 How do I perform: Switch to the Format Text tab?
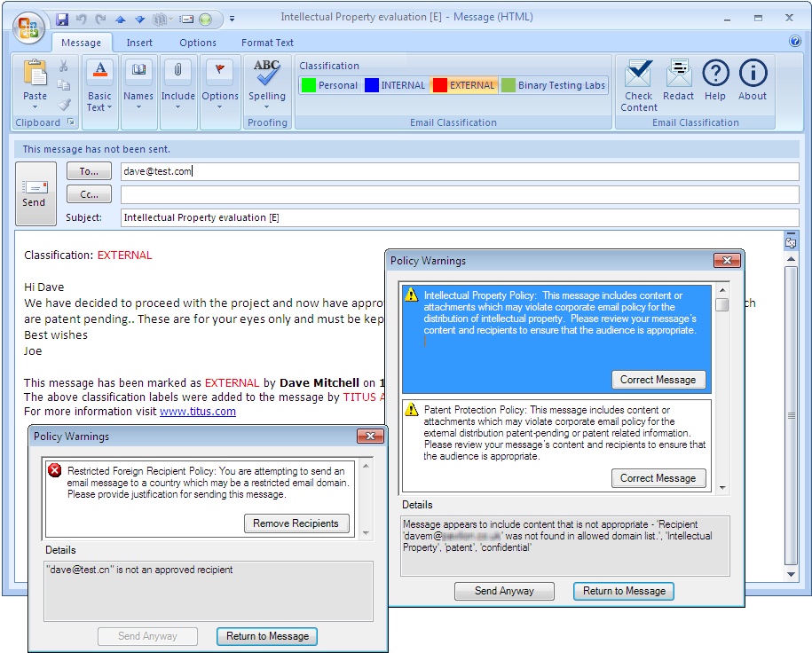click(x=267, y=43)
